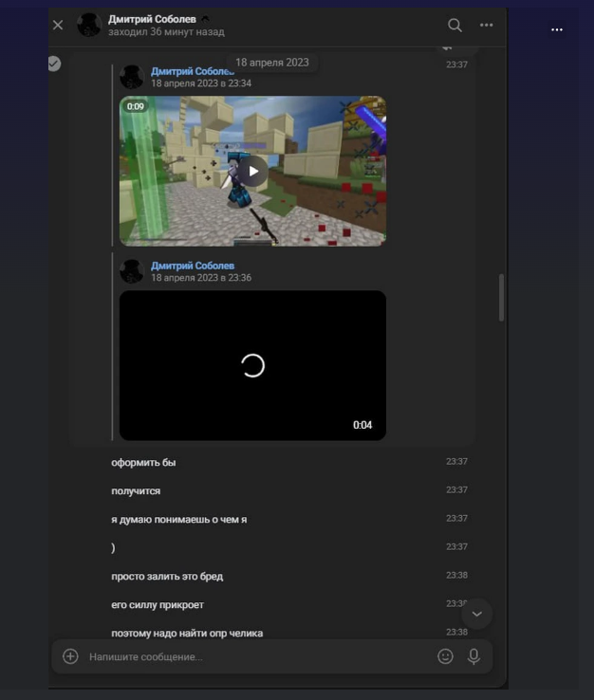
Task: Focus the Напишите сообщение input field
Action: coord(259,656)
